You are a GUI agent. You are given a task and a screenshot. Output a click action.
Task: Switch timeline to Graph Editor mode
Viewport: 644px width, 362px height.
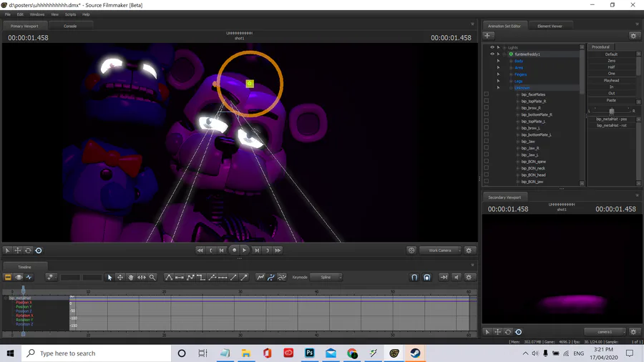pos(29,278)
